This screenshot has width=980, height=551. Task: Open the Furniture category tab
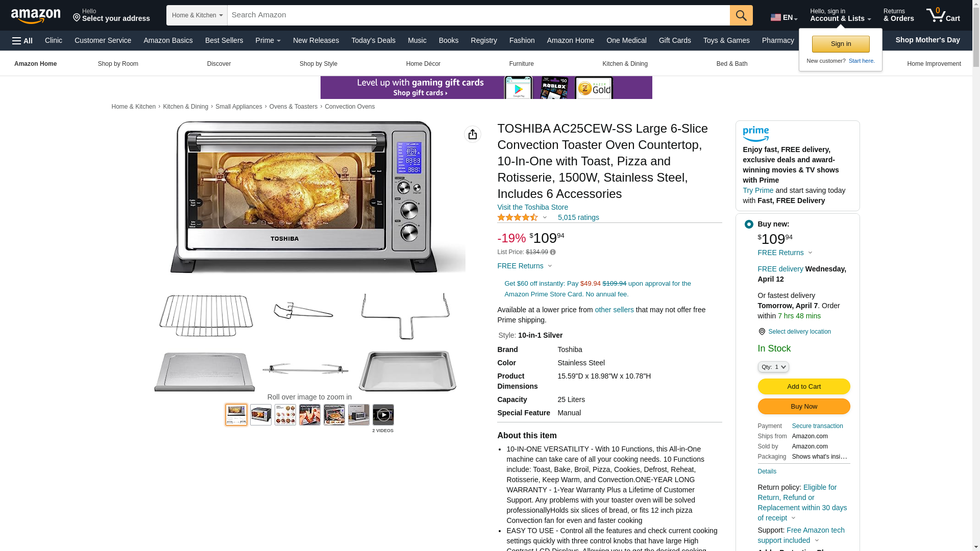(521, 64)
